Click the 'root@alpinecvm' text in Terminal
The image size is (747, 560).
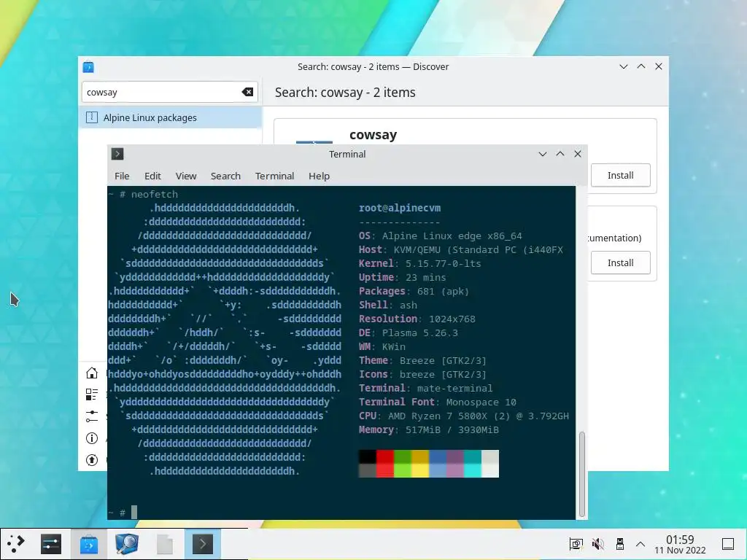point(400,208)
